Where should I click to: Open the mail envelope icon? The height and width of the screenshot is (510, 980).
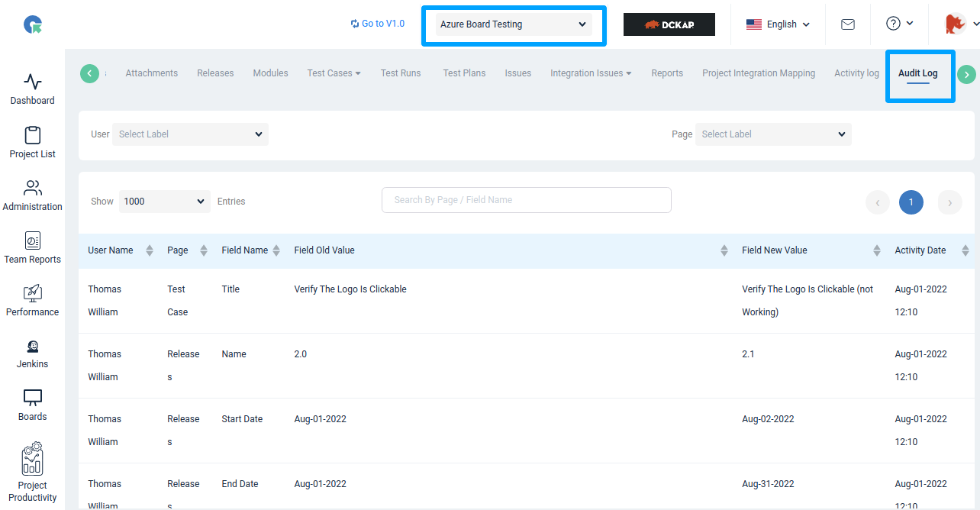[847, 24]
